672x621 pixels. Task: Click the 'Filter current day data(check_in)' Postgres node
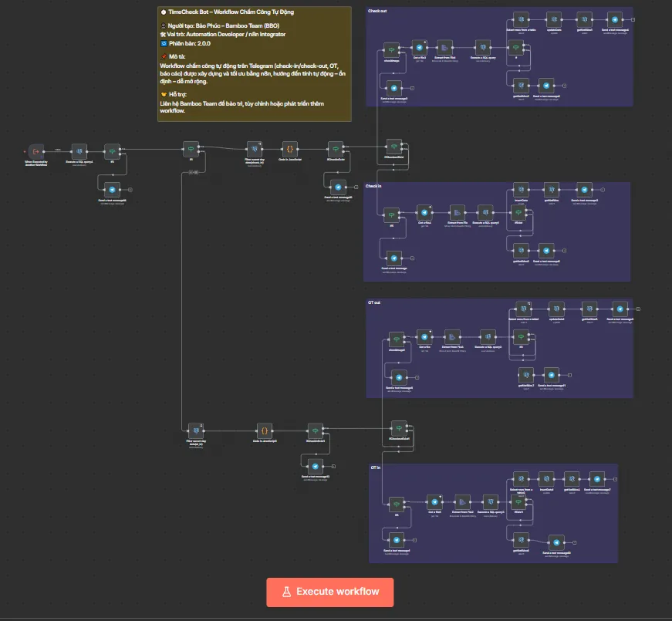click(254, 147)
